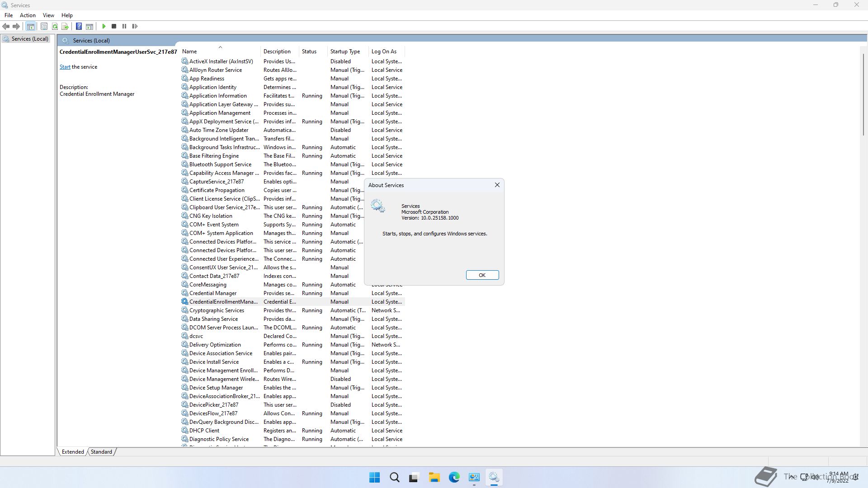
Task: Click the Export List toolbar icon
Action: [x=65, y=26]
